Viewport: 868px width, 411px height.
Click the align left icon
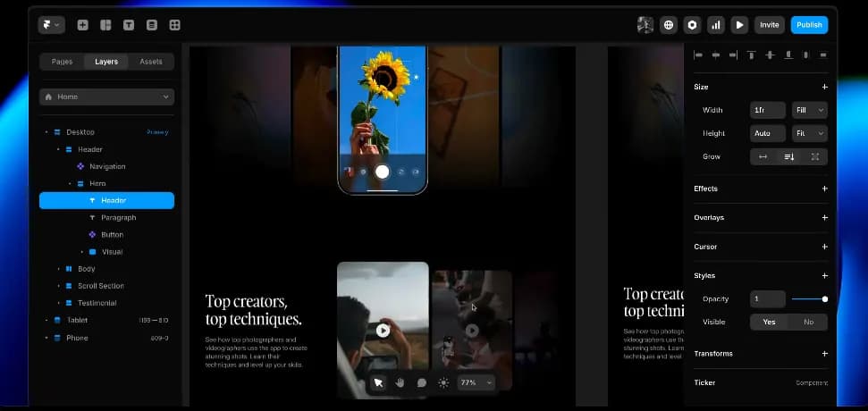[x=698, y=55]
